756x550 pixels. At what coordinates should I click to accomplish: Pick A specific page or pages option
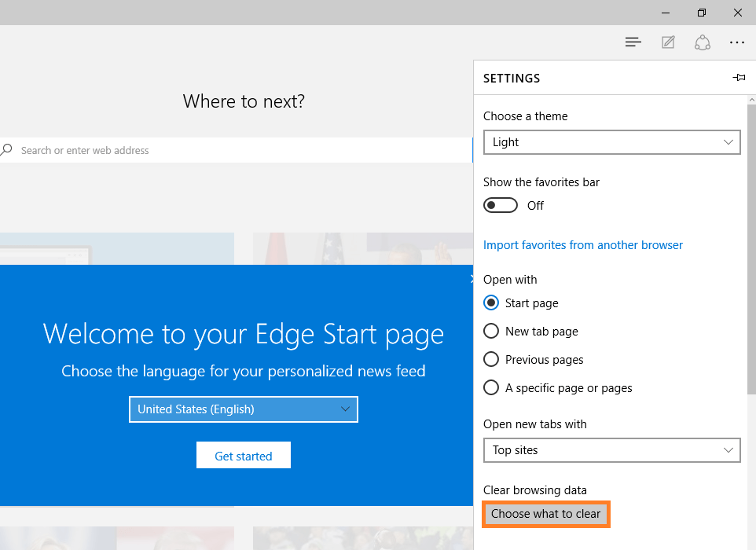point(490,387)
